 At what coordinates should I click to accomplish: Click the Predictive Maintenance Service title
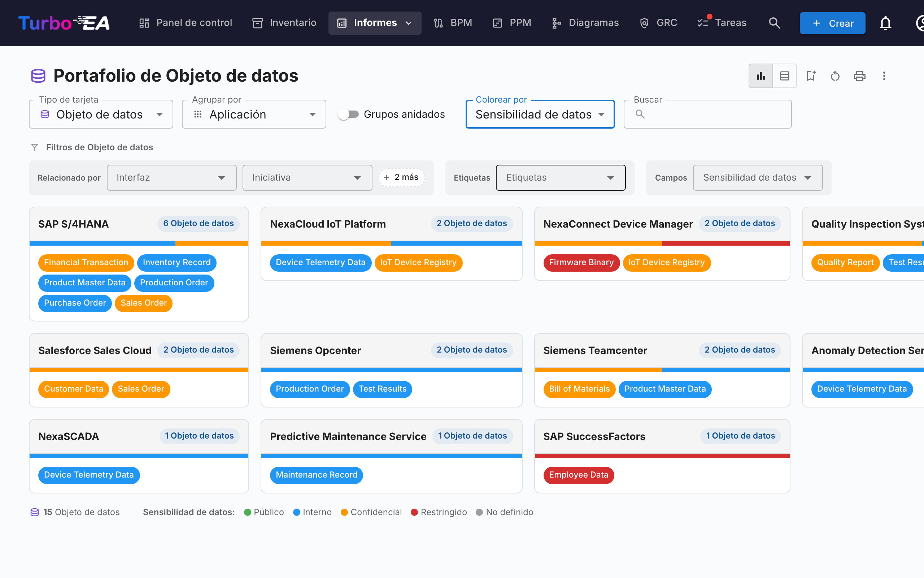coord(348,436)
